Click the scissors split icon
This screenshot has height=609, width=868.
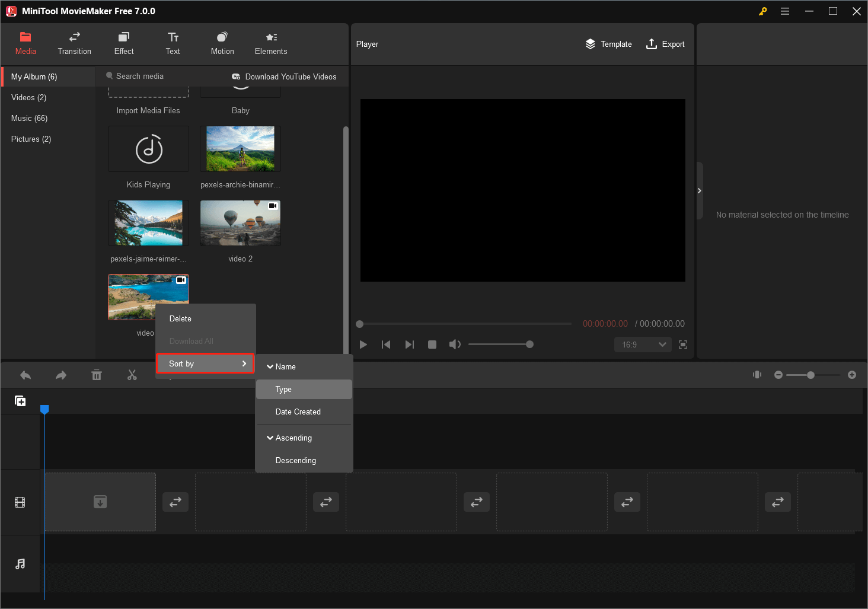tap(132, 375)
